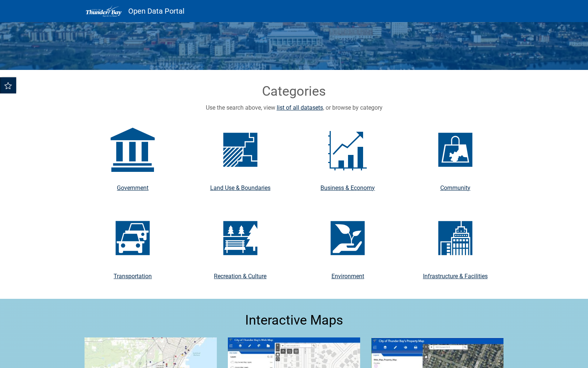Click the Transportation cars icon
The width and height of the screenshot is (588, 368).
click(x=133, y=238)
